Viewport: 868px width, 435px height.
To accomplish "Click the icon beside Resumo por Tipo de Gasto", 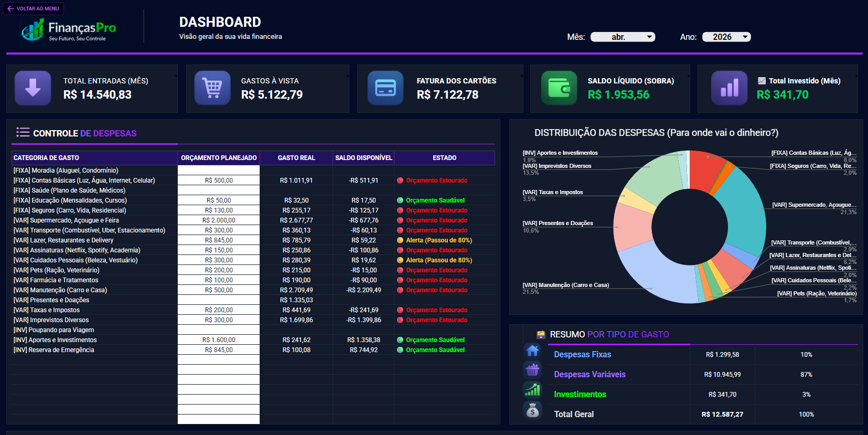I will click(541, 334).
